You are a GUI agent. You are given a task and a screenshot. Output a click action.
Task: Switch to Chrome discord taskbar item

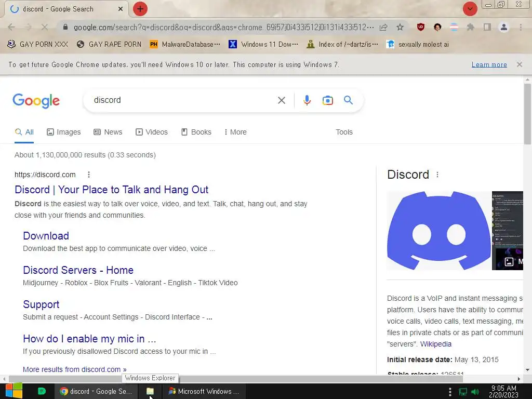tap(96, 391)
